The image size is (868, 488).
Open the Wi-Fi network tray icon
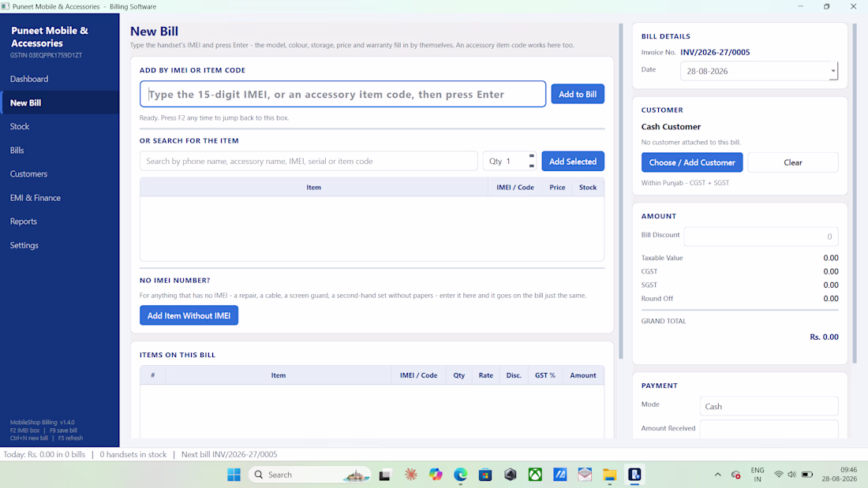click(x=778, y=475)
